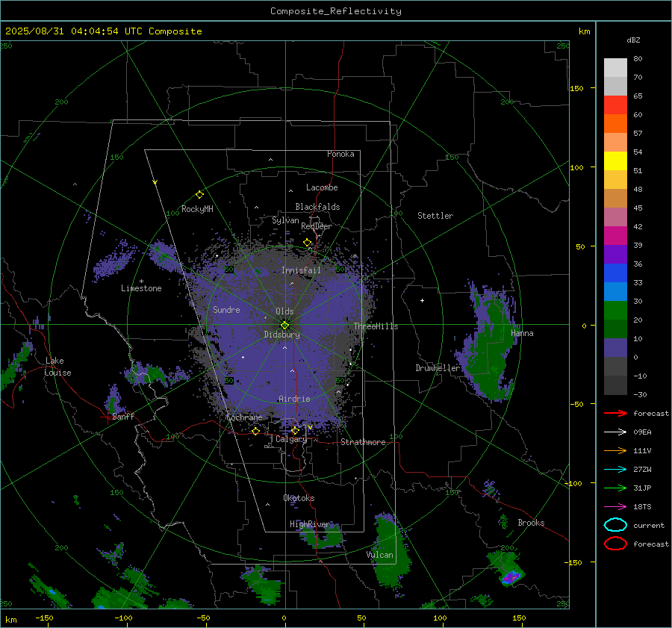
Task: Click the RockyMH label
Action: pos(197,209)
